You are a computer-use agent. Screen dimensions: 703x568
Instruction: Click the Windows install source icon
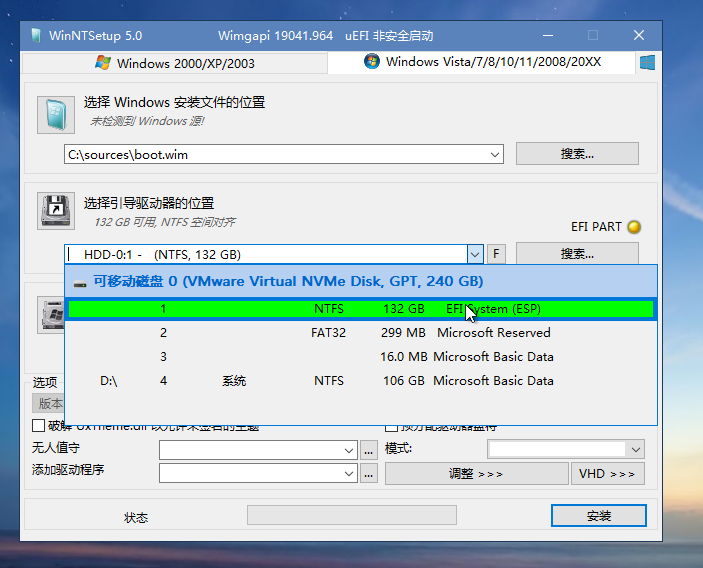coord(56,116)
